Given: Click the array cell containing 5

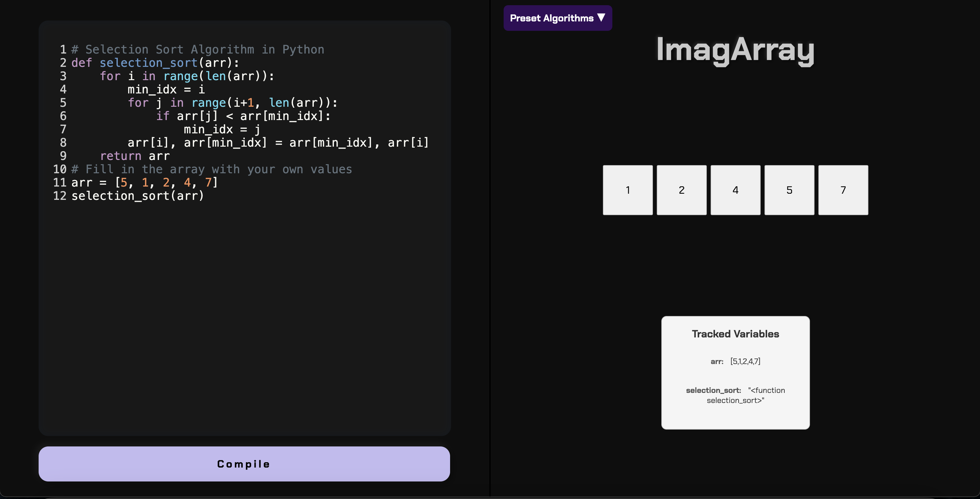Looking at the screenshot, I should point(789,190).
